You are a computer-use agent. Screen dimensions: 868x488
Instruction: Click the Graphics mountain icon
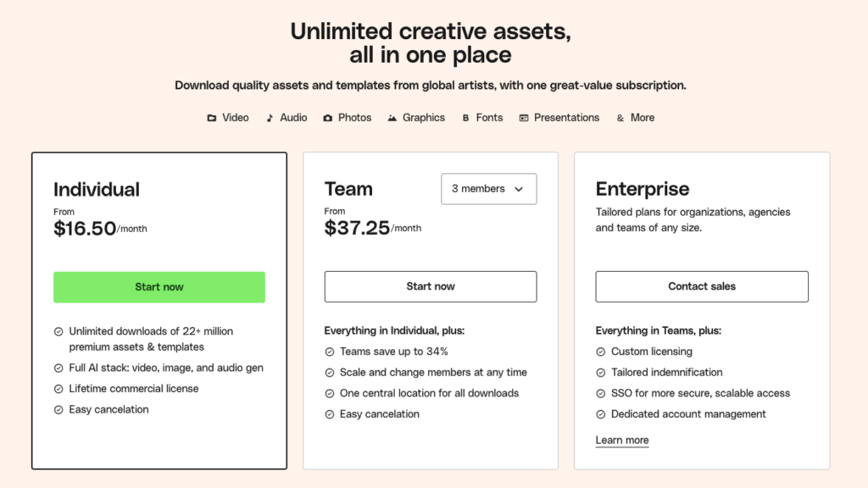point(392,118)
